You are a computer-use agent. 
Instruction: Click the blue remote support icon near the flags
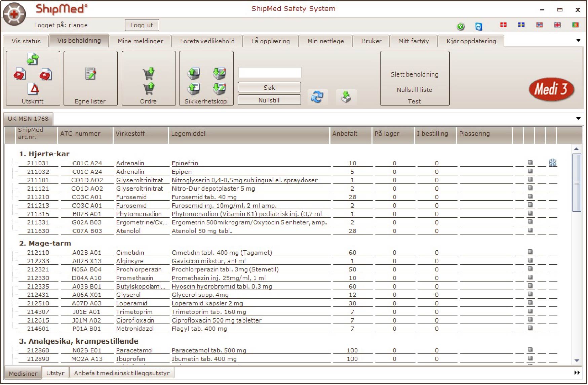pos(478,26)
